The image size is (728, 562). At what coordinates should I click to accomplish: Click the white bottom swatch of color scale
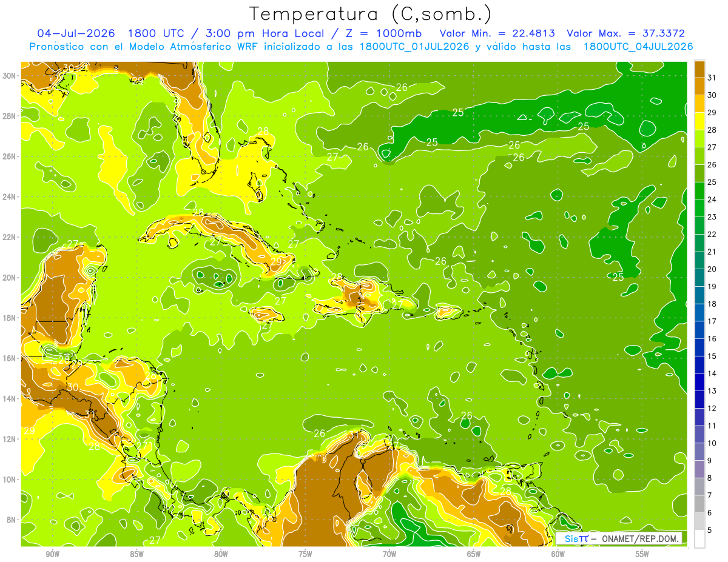(x=700, y=539)
